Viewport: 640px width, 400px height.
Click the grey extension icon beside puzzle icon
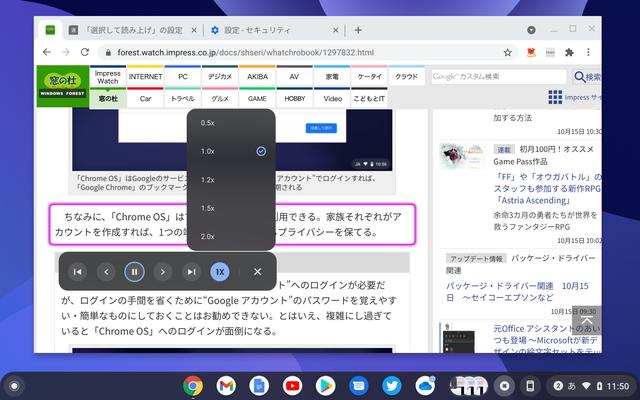coord(550,52)
